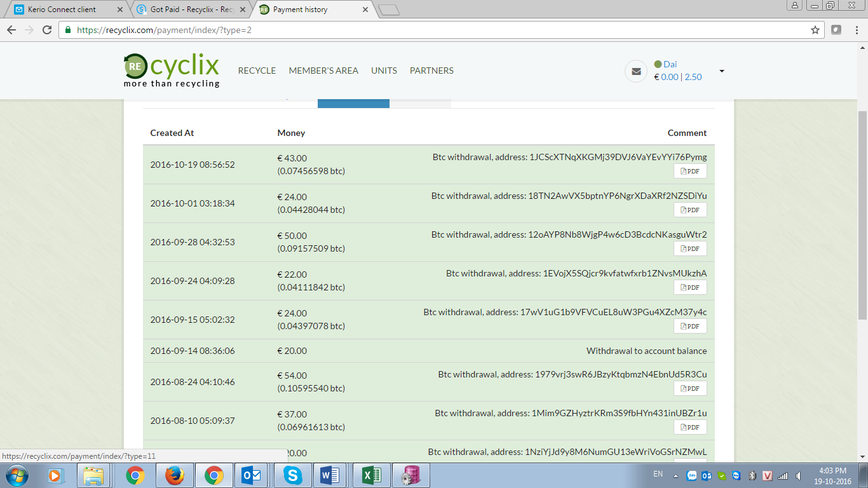Close the Kerio Connect client tab

(x=120, y=10)
